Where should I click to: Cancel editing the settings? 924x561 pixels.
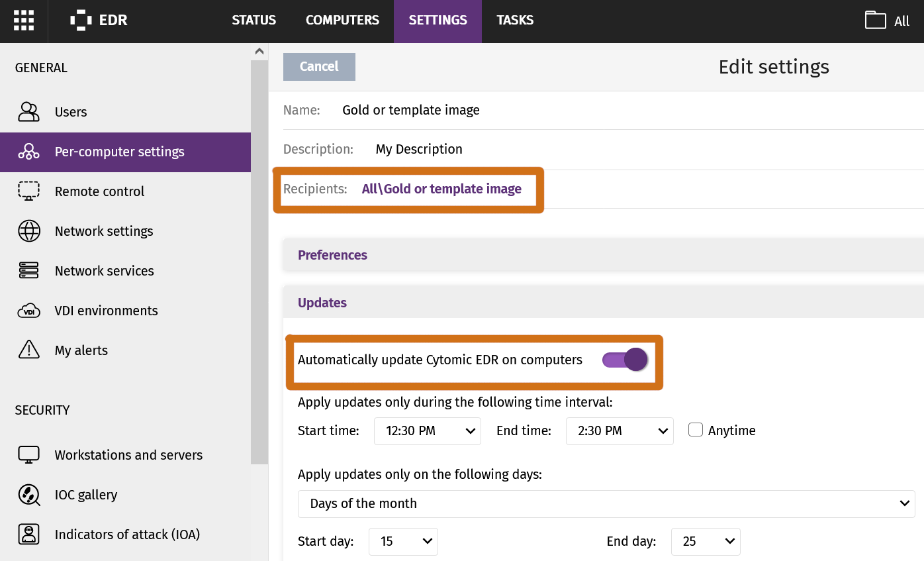click(x=319, y=66)
